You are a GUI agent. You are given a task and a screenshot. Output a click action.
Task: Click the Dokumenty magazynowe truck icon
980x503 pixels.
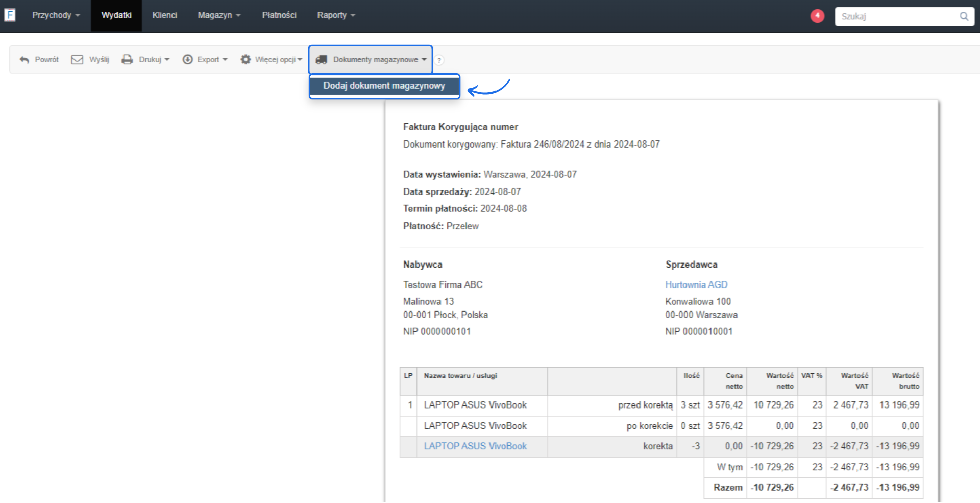pos(322,60)
